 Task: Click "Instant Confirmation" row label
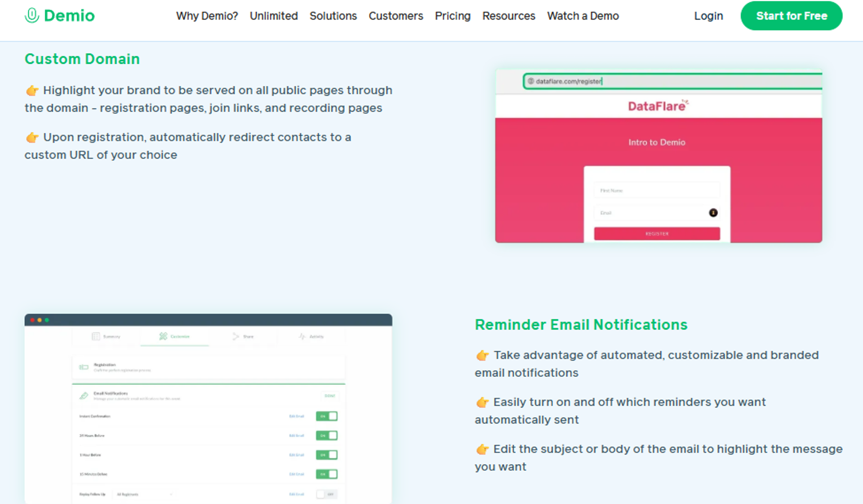[95, 416]
